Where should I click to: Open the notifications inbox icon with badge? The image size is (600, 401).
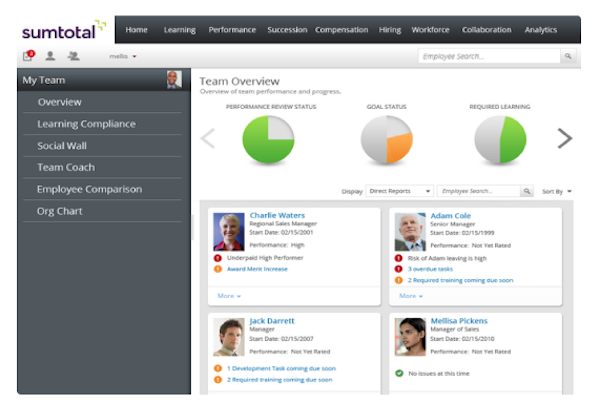(x=28, y=57)
